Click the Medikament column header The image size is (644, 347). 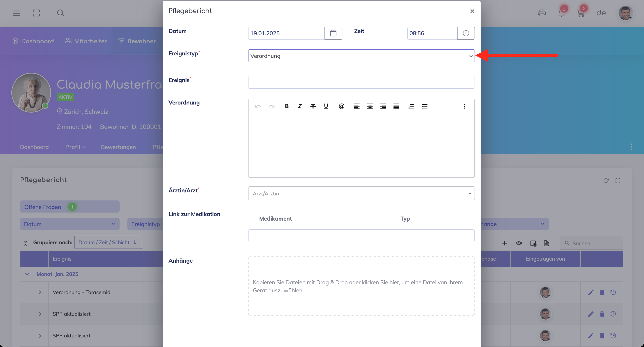click(275, 219)
